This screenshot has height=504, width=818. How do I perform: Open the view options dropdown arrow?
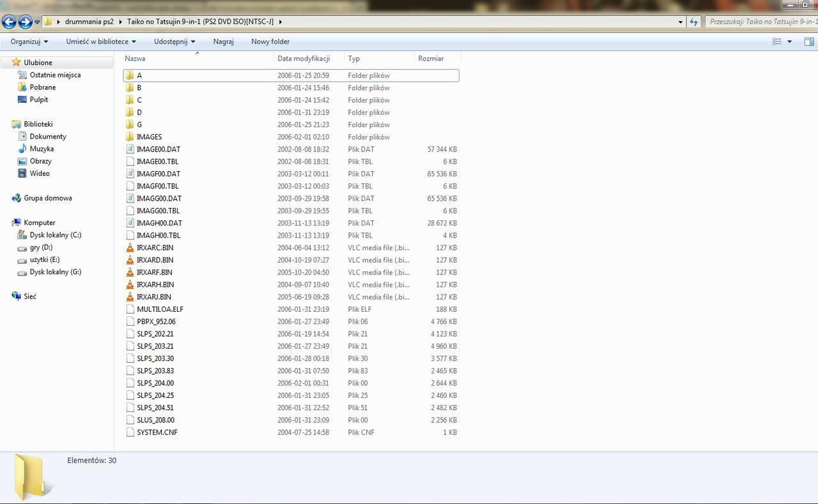(x=789, y=42)
